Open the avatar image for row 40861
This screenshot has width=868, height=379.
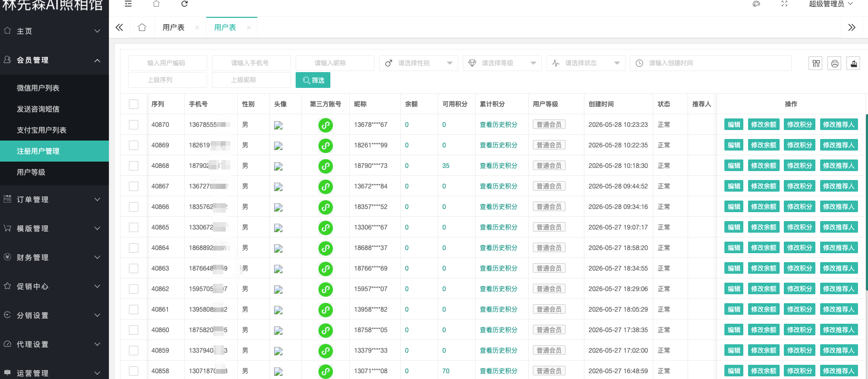278,310
